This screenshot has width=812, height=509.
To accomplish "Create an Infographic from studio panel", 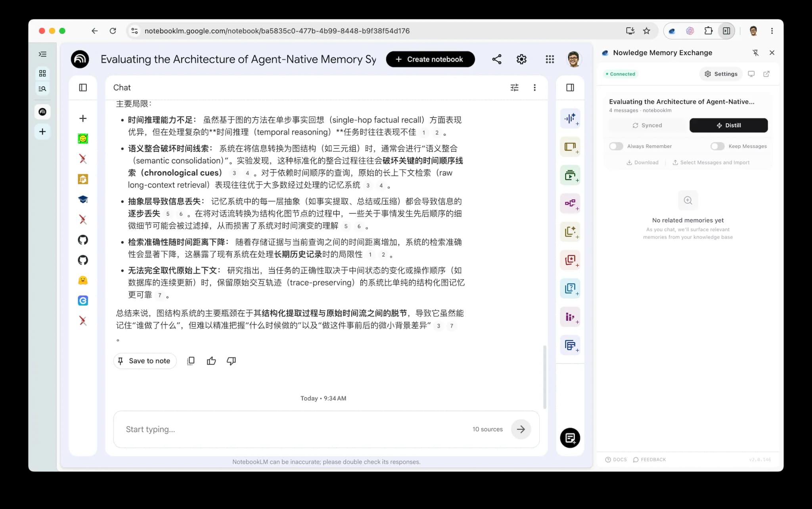I will tap(570, 317).
